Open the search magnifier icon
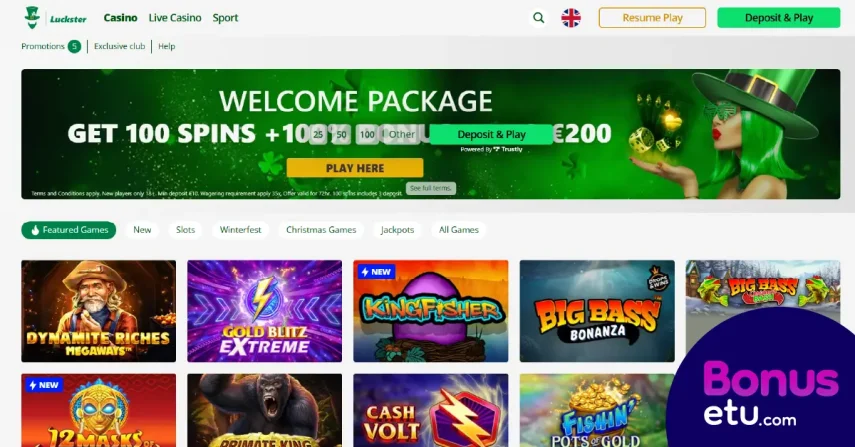 538,18
